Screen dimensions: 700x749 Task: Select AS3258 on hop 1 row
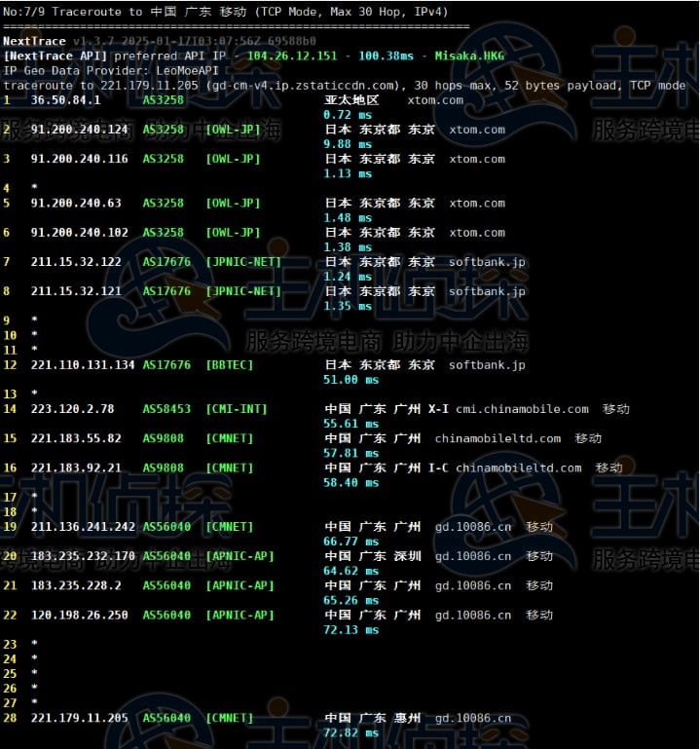[x=163, y=100]
